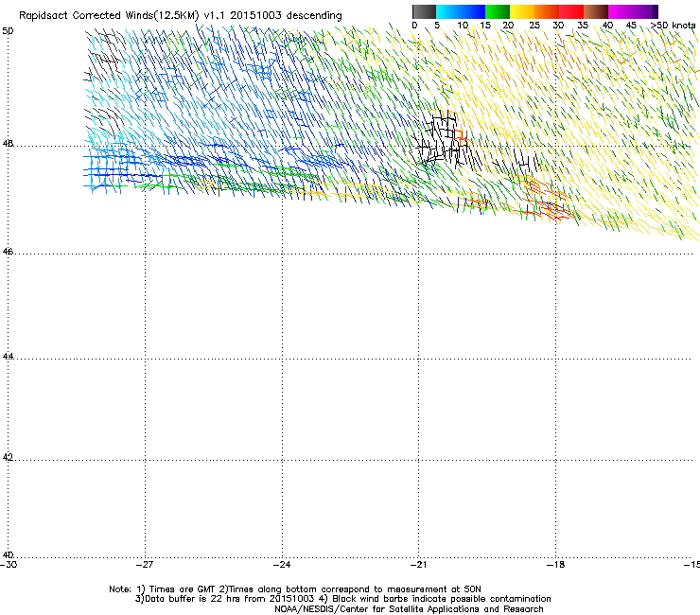This screenshot has width=700, height=615.
Task: Click the cyan-blue 5-15 knots color band
Action: tap(461, 11)
